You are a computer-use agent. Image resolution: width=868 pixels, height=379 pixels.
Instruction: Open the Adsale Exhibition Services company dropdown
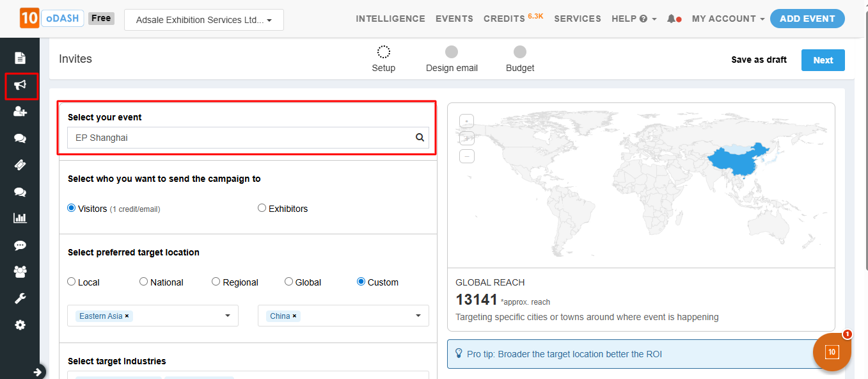pyautogui.click(x=204, y=20)
